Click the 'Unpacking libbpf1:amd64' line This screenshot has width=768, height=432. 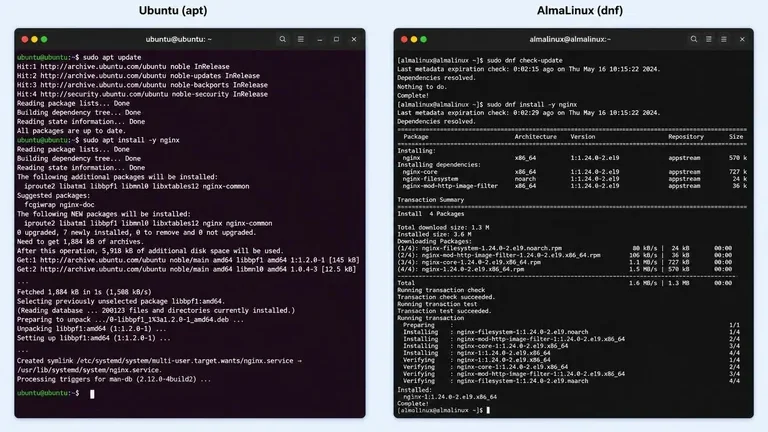pyautogui.click(x=91, y=329)
